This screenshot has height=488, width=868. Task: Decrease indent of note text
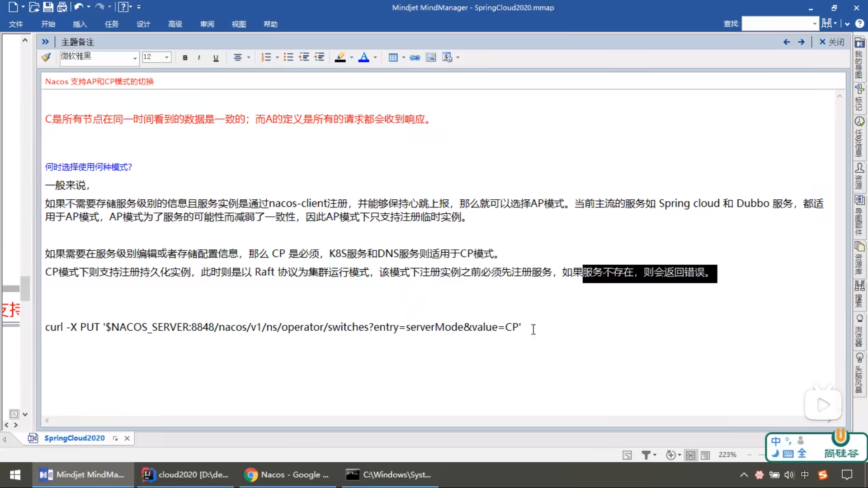(304, 57)
